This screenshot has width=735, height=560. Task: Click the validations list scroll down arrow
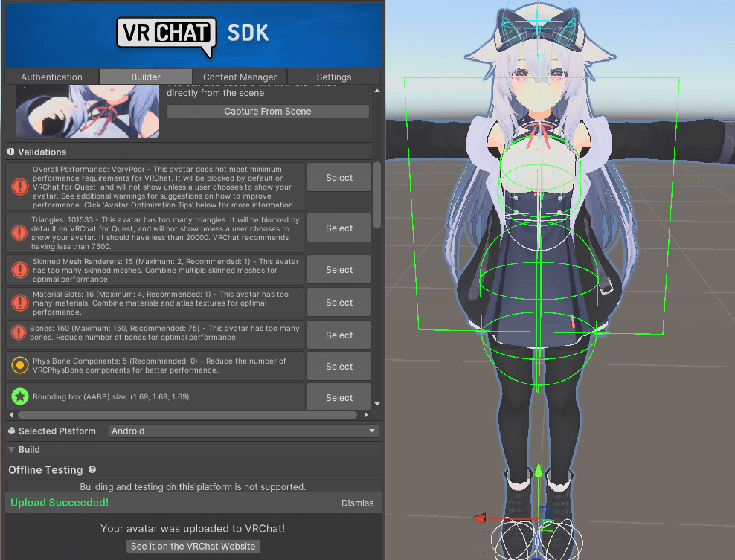coord(377,404)
